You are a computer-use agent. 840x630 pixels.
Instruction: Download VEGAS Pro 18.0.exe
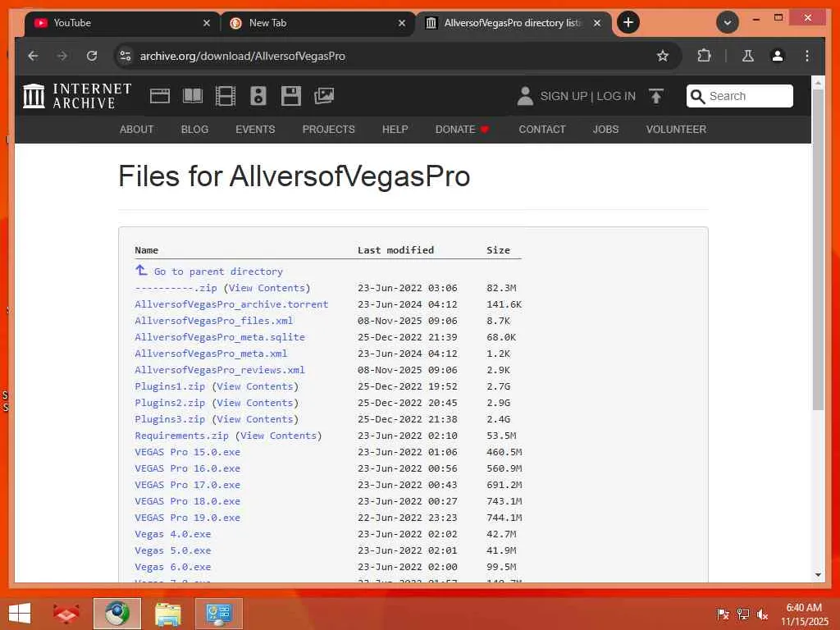(x=188, y=501)
